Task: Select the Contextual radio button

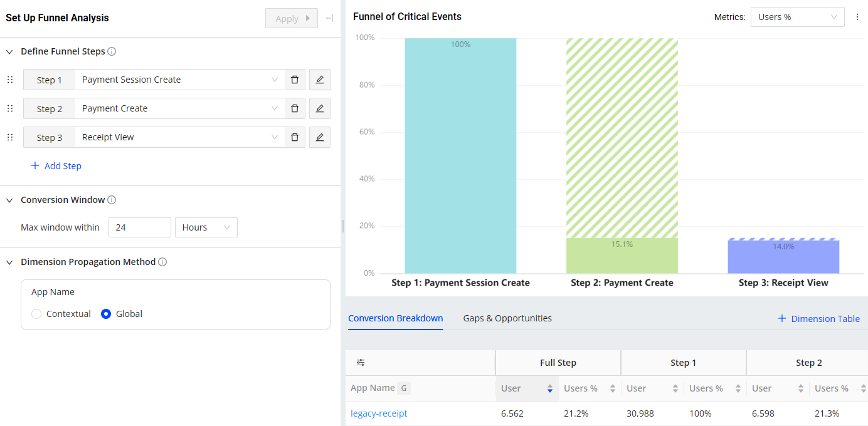Action: point(36,314)
